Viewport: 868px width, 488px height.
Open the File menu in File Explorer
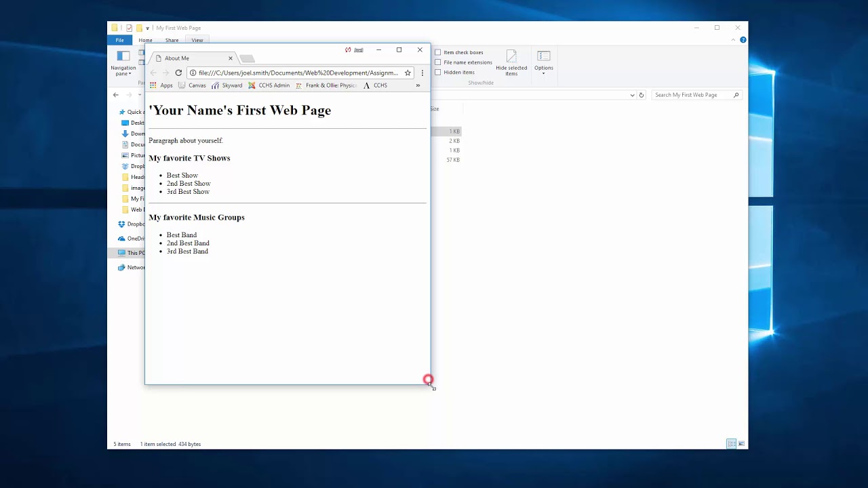(x=119, y=40)
